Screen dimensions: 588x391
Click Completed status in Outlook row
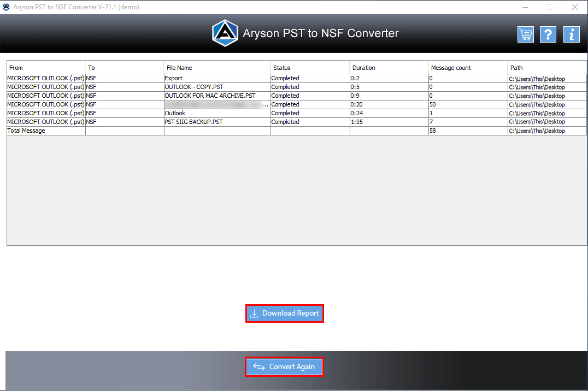(310, 113)
